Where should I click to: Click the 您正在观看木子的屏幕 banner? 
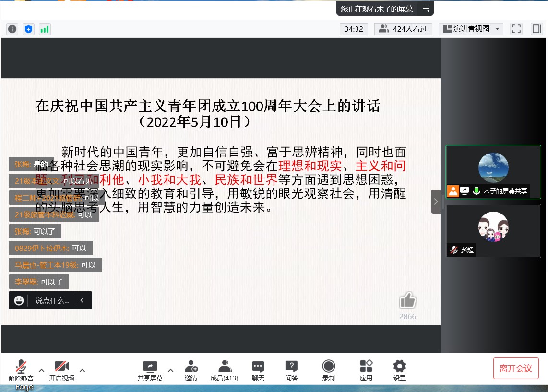[x=377, y=9]
